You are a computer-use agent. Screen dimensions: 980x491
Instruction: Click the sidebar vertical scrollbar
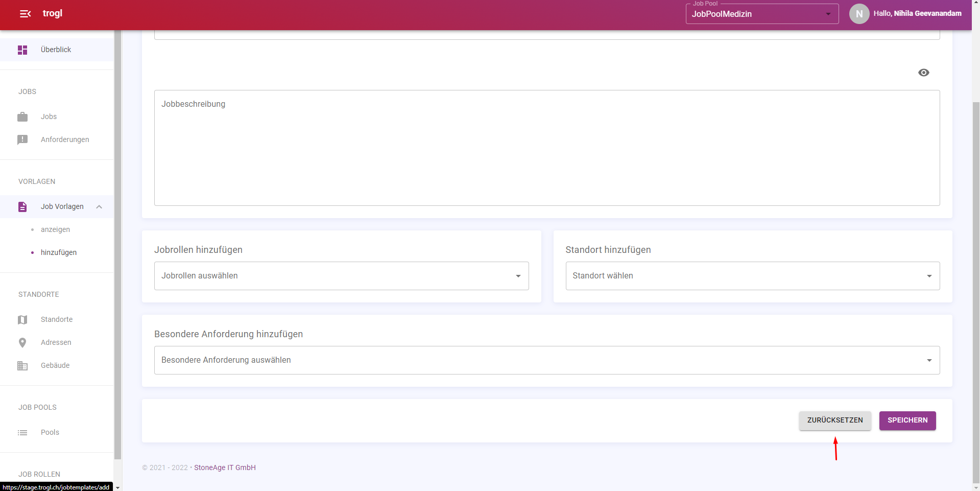pyautogui.click(x=118, y=245)
